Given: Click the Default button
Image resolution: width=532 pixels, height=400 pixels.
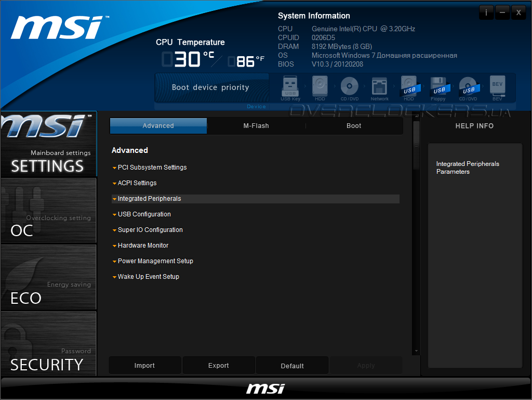Looking at the screenshot, I should (292, 366).
